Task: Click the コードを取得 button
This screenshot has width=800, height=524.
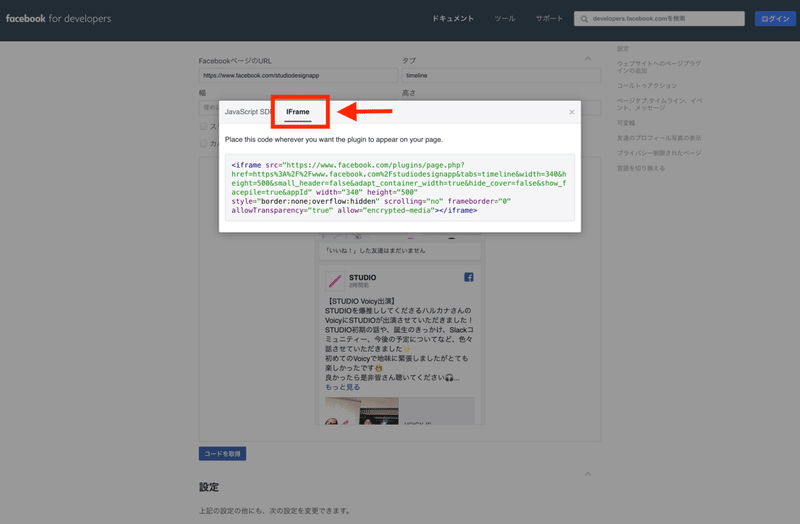Action: [222, 454]
